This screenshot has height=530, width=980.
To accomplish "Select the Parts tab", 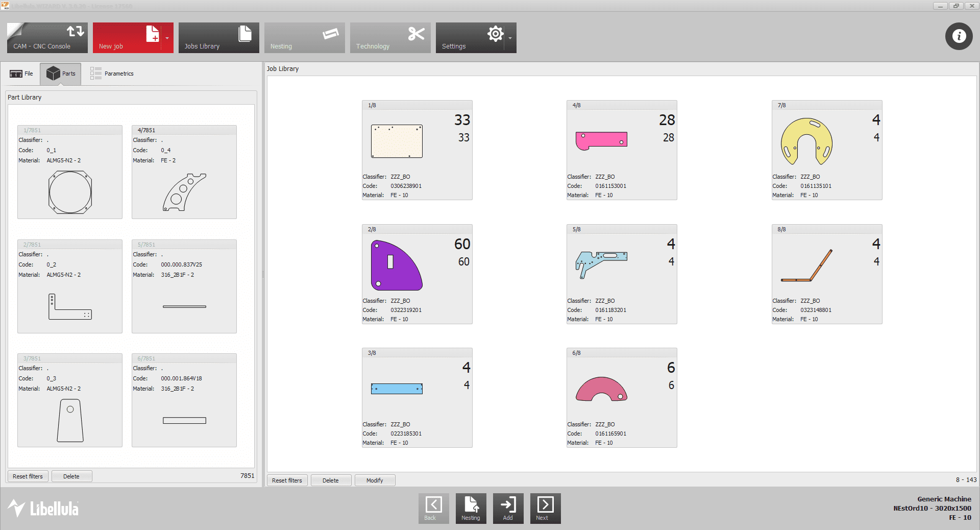I will (x=61, y=74).
